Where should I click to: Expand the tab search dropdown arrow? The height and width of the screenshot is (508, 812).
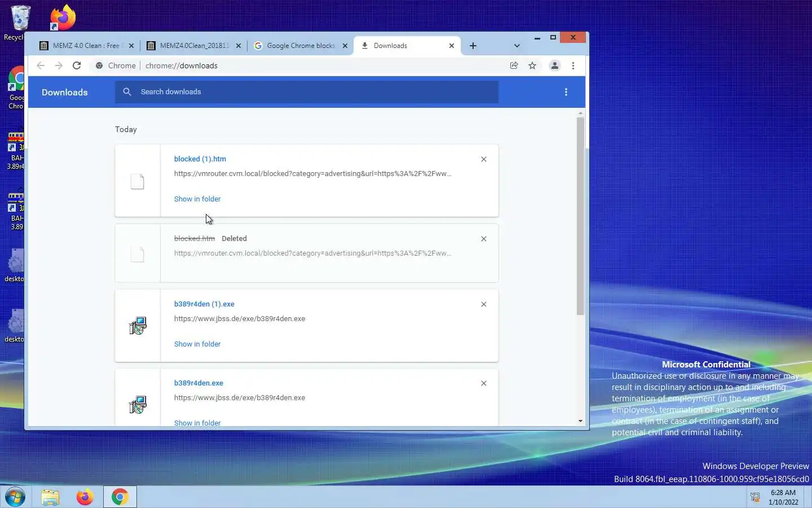click(x=517, y=46)
